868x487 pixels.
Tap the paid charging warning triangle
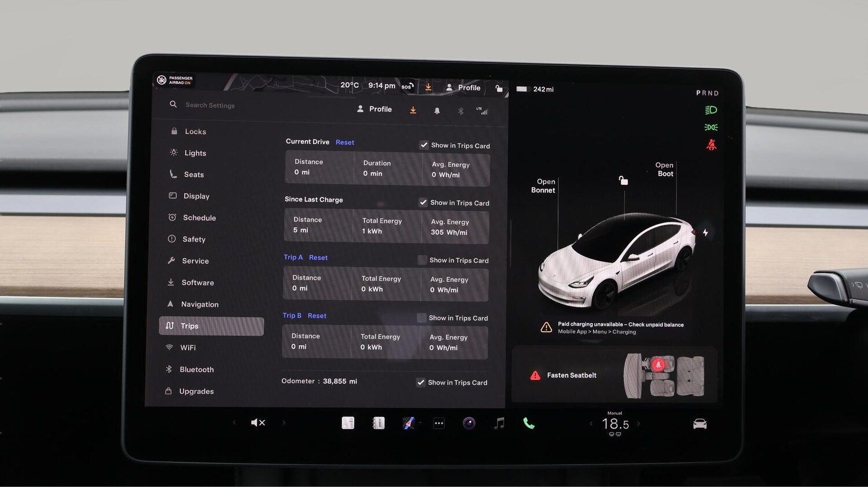pyautogui.click(x=546, y=328)
